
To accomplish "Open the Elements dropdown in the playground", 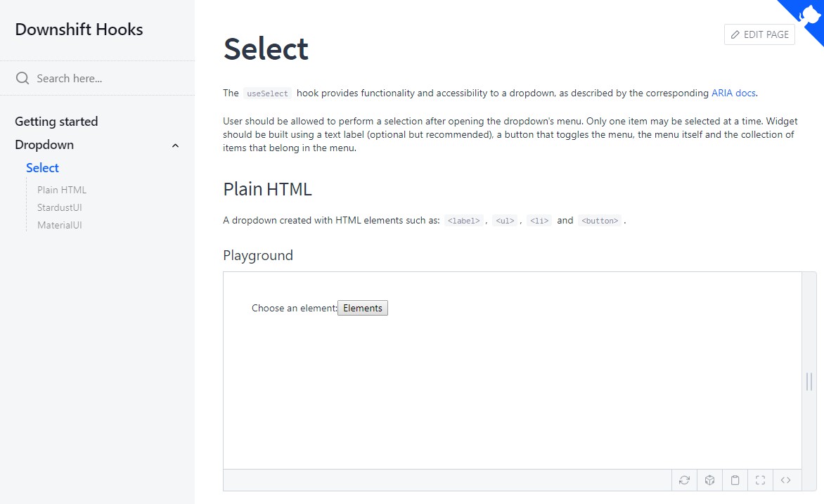I will tap(362, 307).
